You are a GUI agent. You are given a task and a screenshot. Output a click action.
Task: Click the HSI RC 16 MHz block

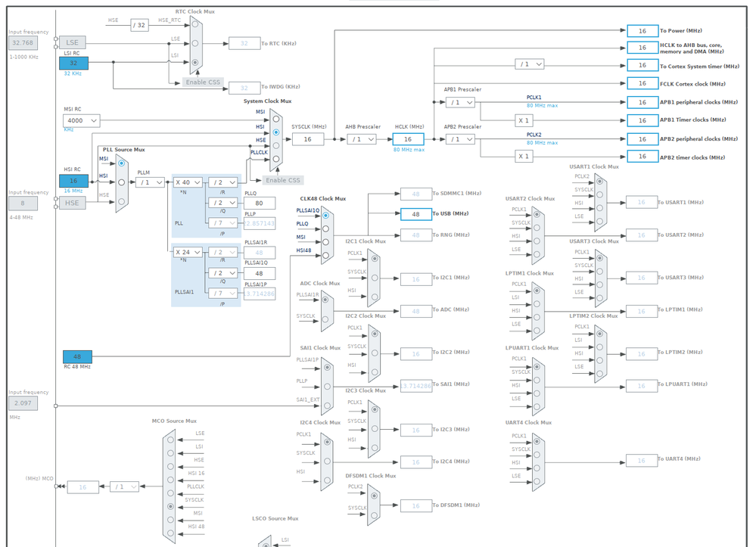pos(73,181)
